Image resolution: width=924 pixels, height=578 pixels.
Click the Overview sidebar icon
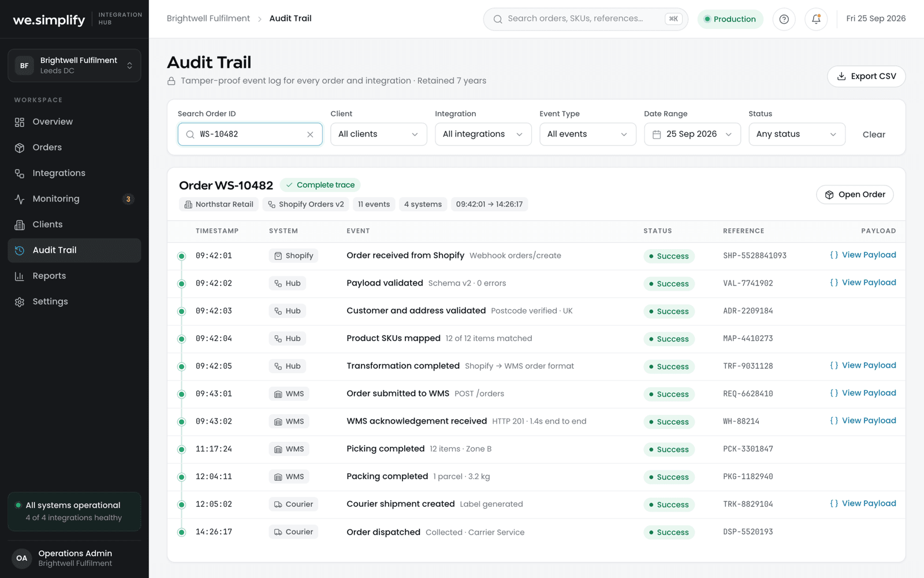pos(20,122)
